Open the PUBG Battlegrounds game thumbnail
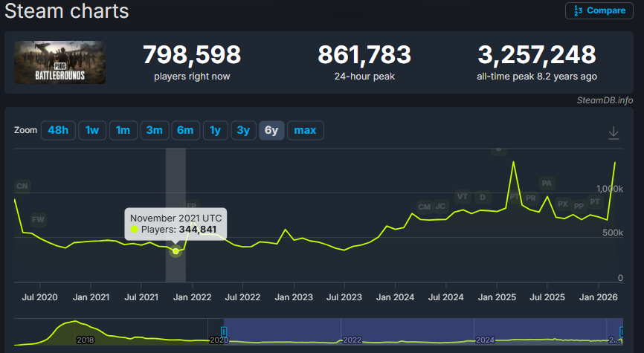Viewport: 644px width, 353px height. 60,62
